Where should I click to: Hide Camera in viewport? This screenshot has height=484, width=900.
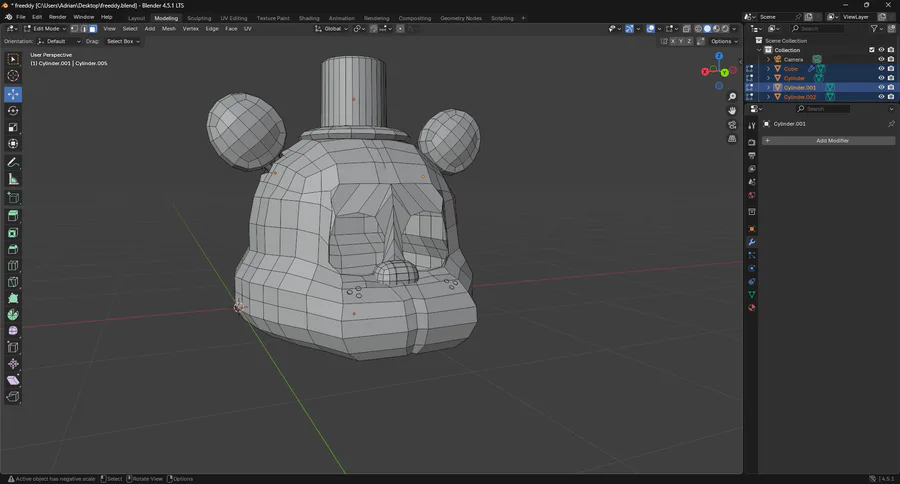pos(881,59)
